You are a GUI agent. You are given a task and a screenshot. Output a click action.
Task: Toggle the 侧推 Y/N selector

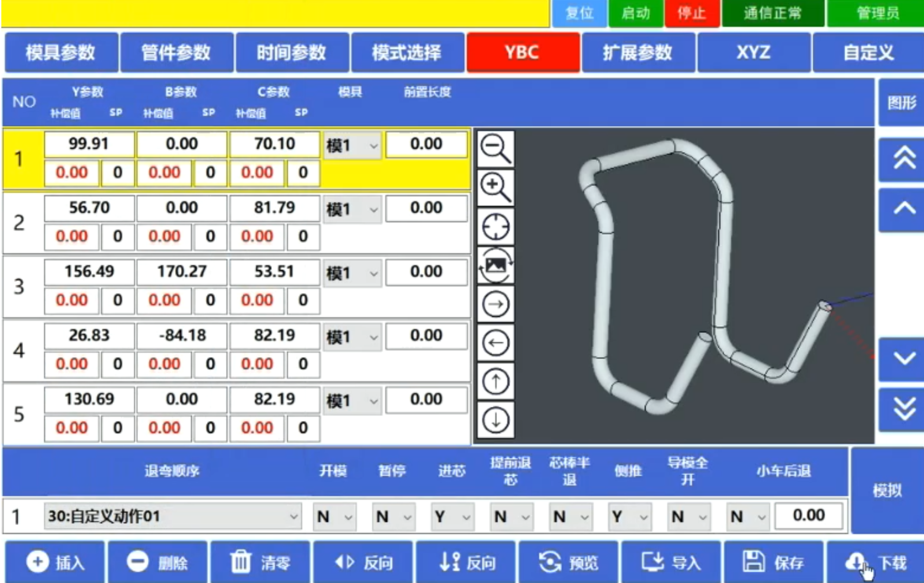tap(629, 516)
